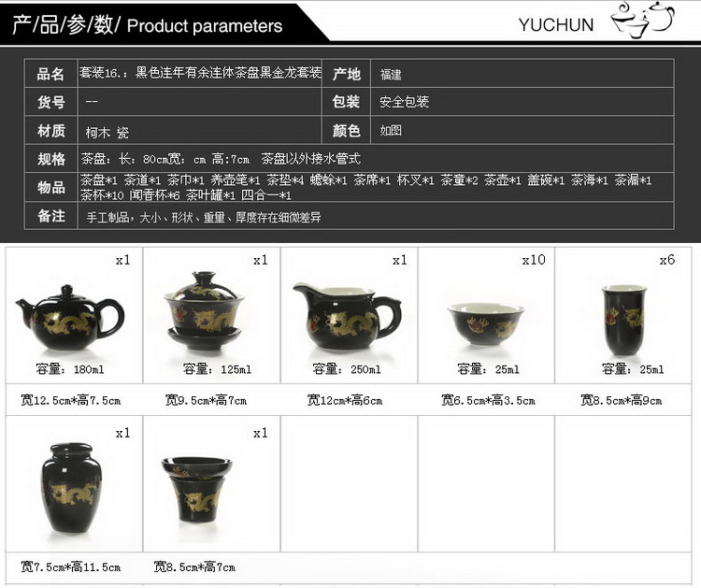Select the black dragon teapot image
The width and height of the screenshot is (701, 588).
pos(70,318)
